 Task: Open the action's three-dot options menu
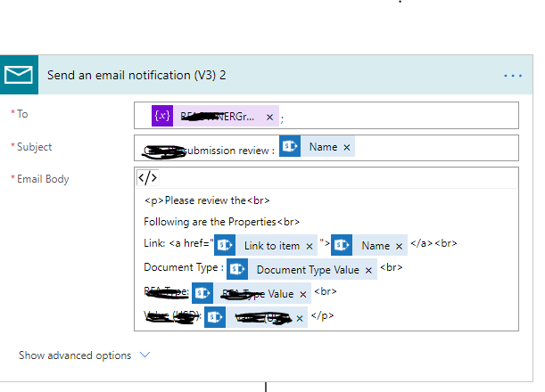pos(512,76)
